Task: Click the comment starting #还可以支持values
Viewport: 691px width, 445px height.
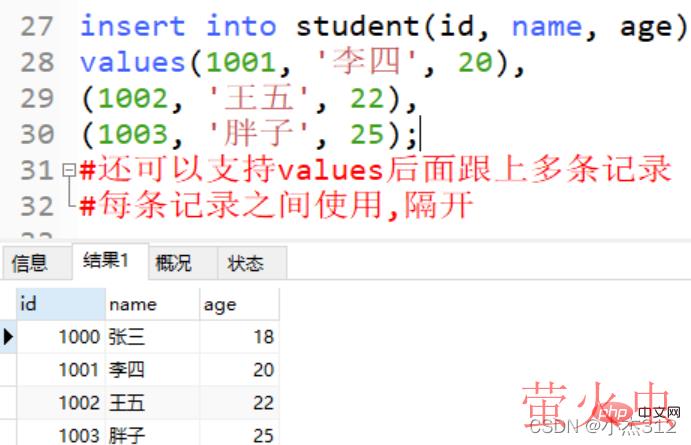Action: pyautogui.click(x=375, y=169)
